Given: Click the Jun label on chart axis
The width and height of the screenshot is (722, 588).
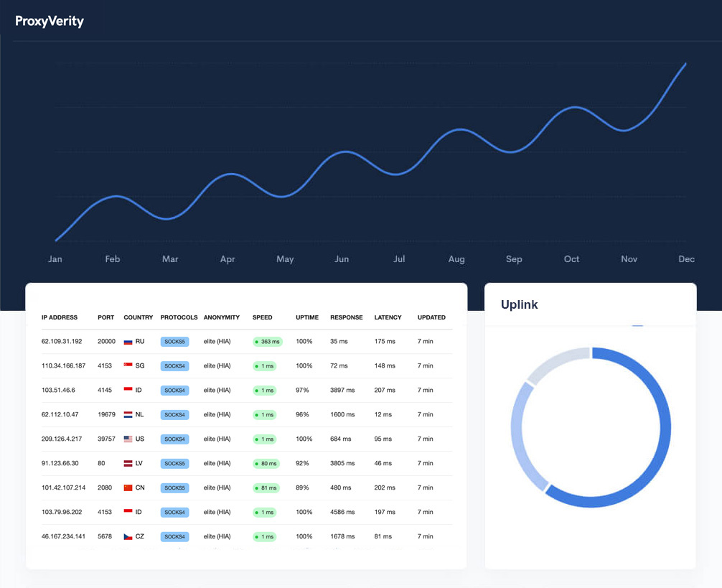Looking at the screenshot, I should click(342, 259).
